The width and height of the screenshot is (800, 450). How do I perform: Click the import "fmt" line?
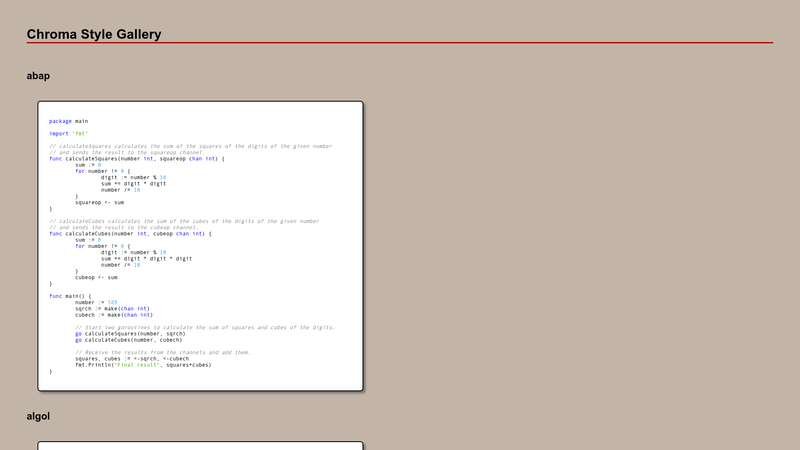pyautogui.click(x=68, y=134)
